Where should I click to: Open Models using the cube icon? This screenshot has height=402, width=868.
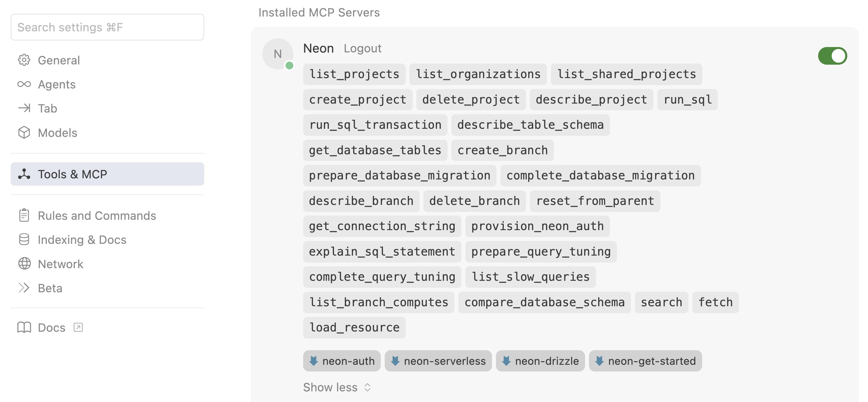(24, 133)
